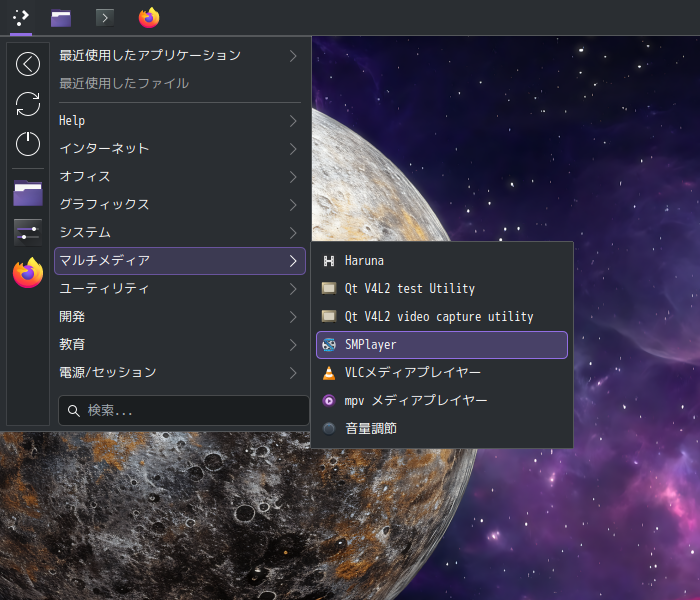The width and height of the screenshot is (700, 600).
Task: Expand the システム submenu arrow
Action: (293, 233)
